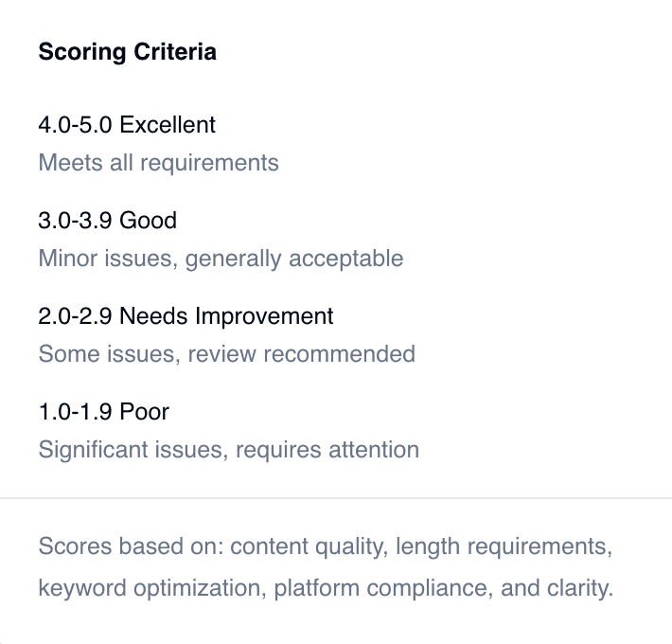Click the "Scoring Criteria" heading

pos(127,52)
